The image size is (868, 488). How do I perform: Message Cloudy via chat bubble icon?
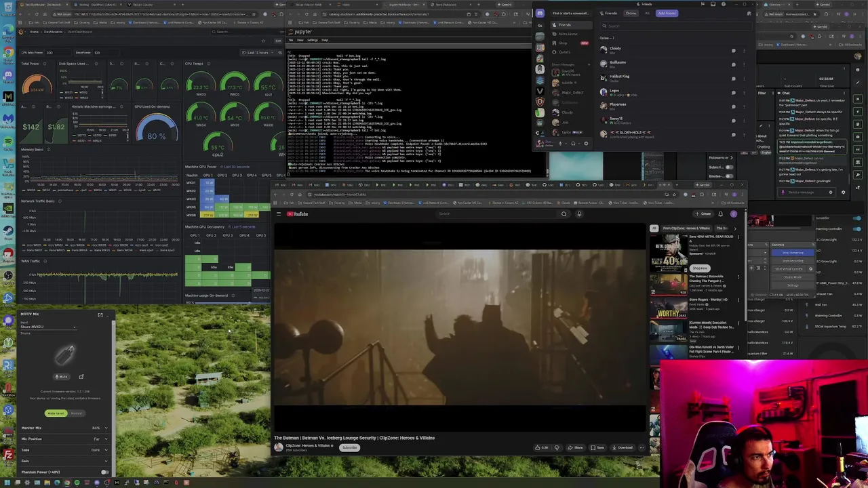734,51
